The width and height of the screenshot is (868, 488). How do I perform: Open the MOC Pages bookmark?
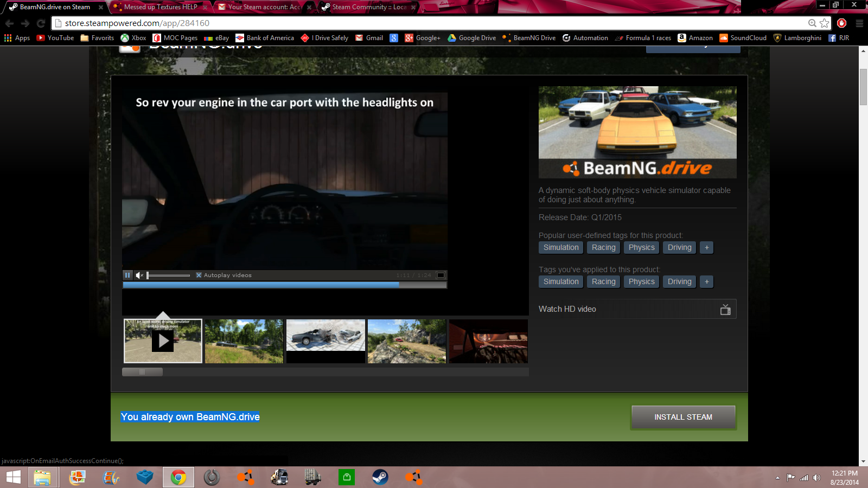point(175,38)
